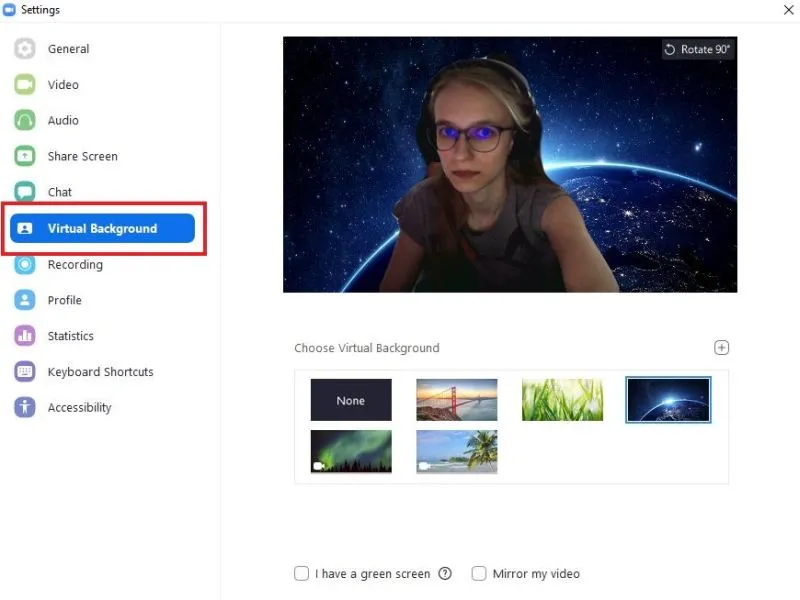Open the Chat bubble icon
The image size is (800, 600).
25,192
